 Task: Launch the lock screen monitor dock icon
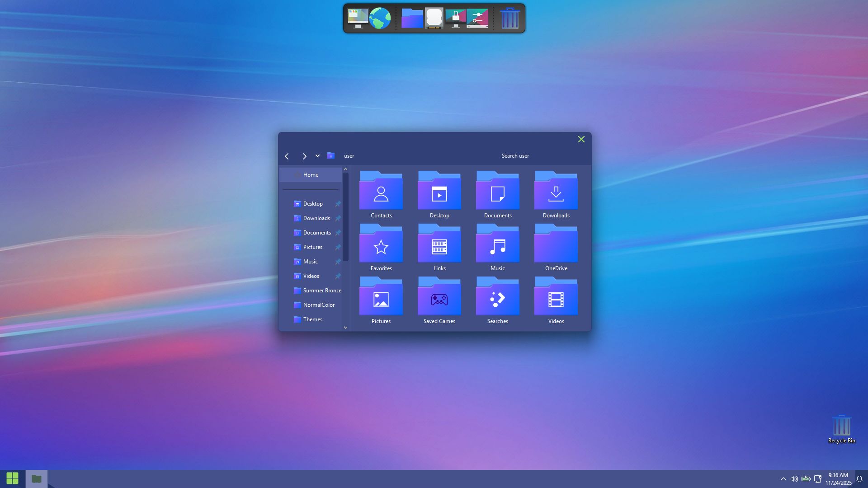[456, 19]
